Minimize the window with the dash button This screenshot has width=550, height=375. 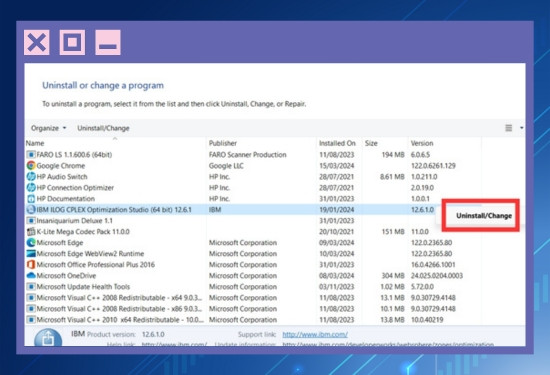[108, 42]
